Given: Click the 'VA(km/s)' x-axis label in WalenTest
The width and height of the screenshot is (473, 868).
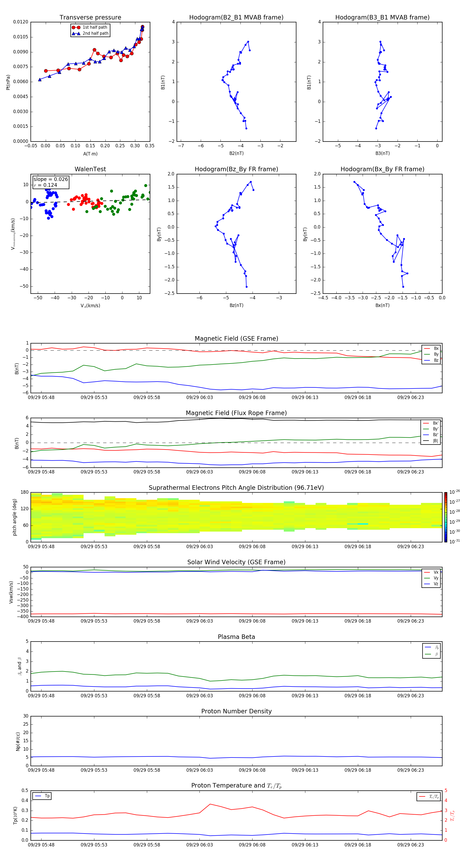Looking at the screenshot, I should [x=90, y=306].
